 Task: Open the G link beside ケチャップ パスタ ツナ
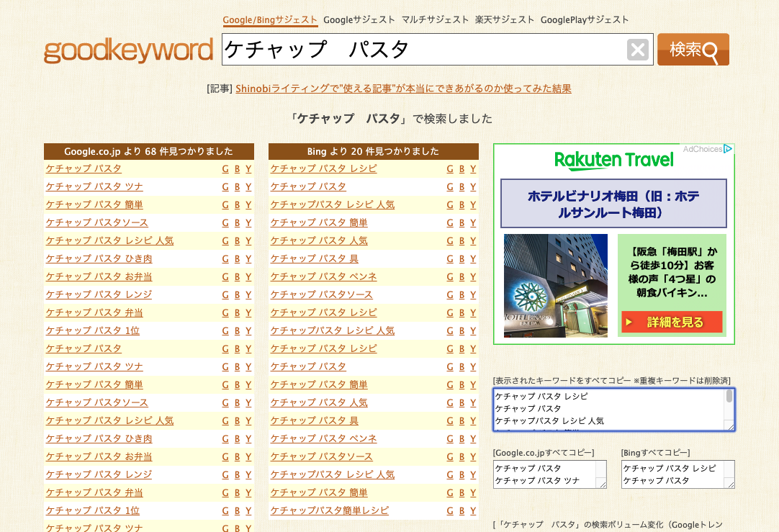click(x=225, y=186)
